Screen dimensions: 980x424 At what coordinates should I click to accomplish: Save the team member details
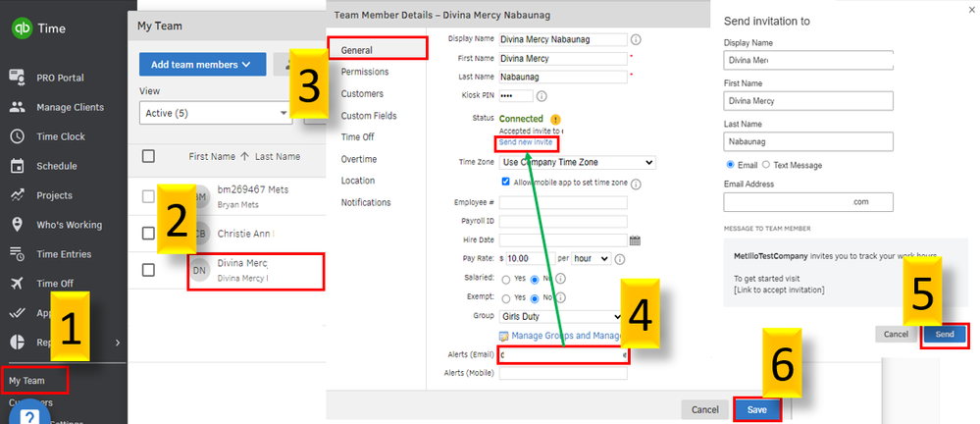(757, 410)
